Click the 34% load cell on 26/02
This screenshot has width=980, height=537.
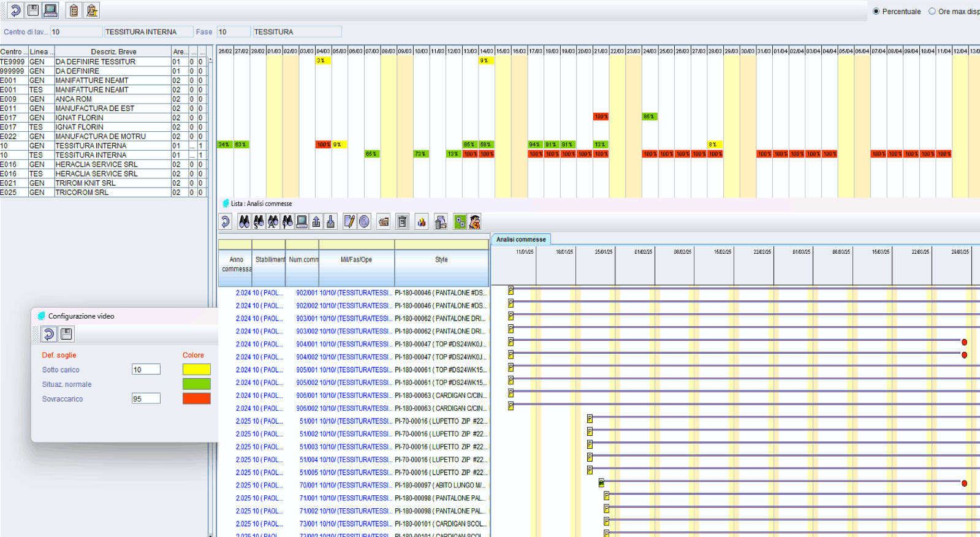click(x=225, y=145)
